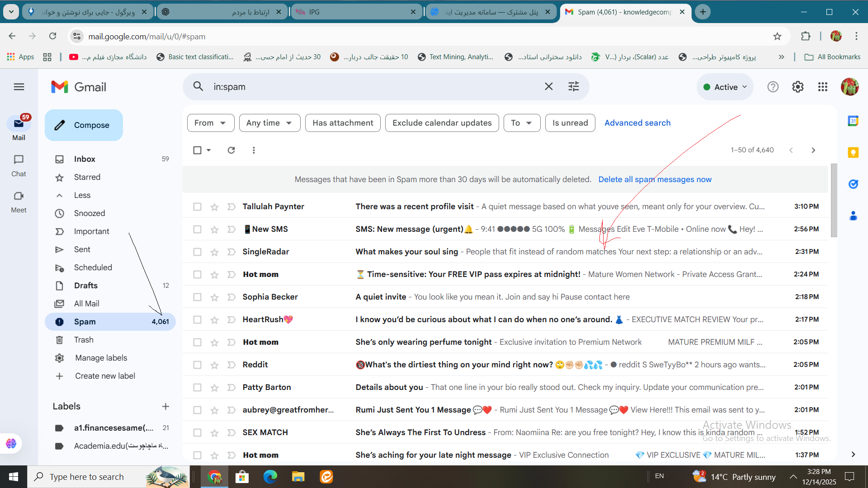
Task: Open Google Keep side panel icon
Action: pyautogui.click(x=853, y=152)
